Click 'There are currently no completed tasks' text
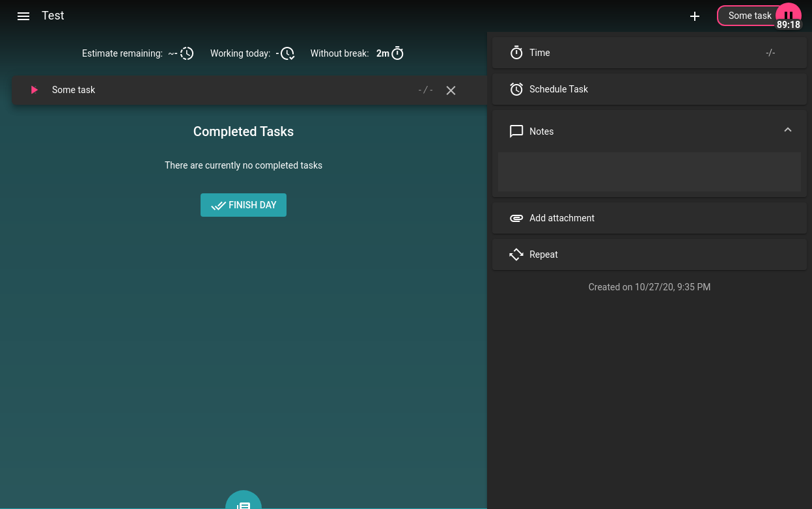 click(x=244, y=165)
